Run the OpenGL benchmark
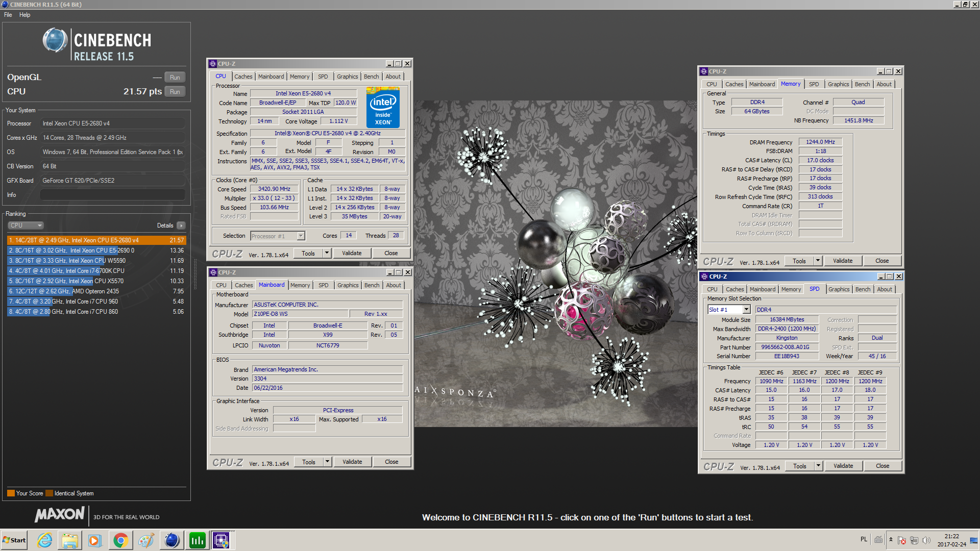 pyautogui.click(x=175, y=78)
